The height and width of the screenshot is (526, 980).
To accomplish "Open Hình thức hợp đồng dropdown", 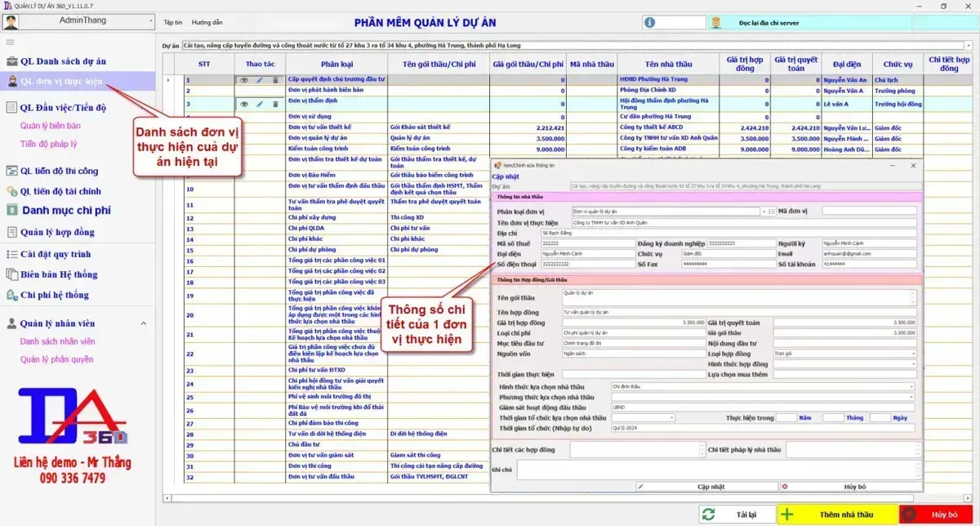I will [912, 364].
